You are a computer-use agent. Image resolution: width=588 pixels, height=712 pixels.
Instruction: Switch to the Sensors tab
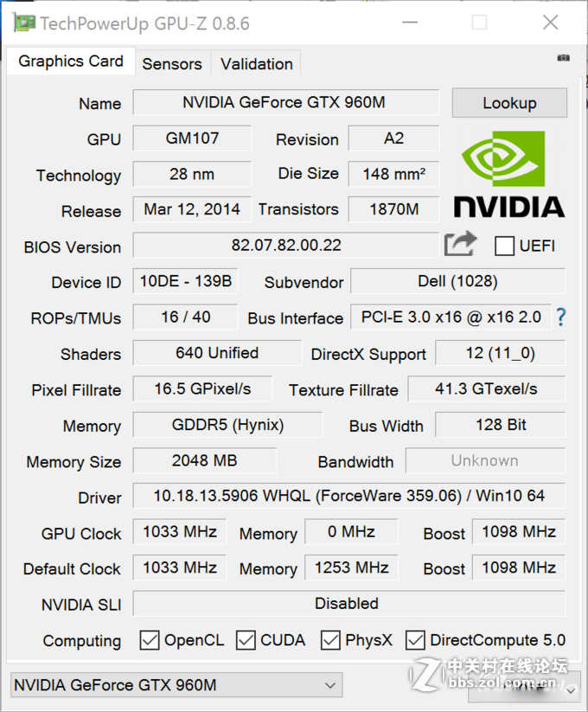pos(172,63)
